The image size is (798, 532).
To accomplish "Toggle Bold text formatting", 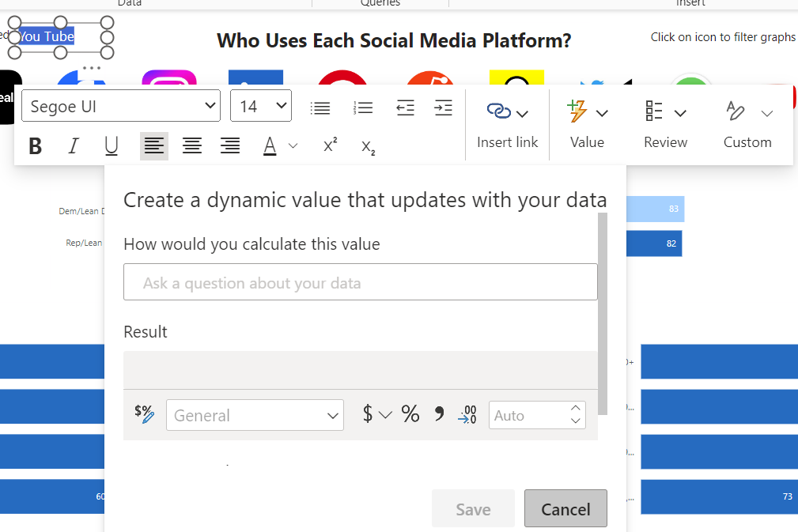I will [x=35, y=146].
